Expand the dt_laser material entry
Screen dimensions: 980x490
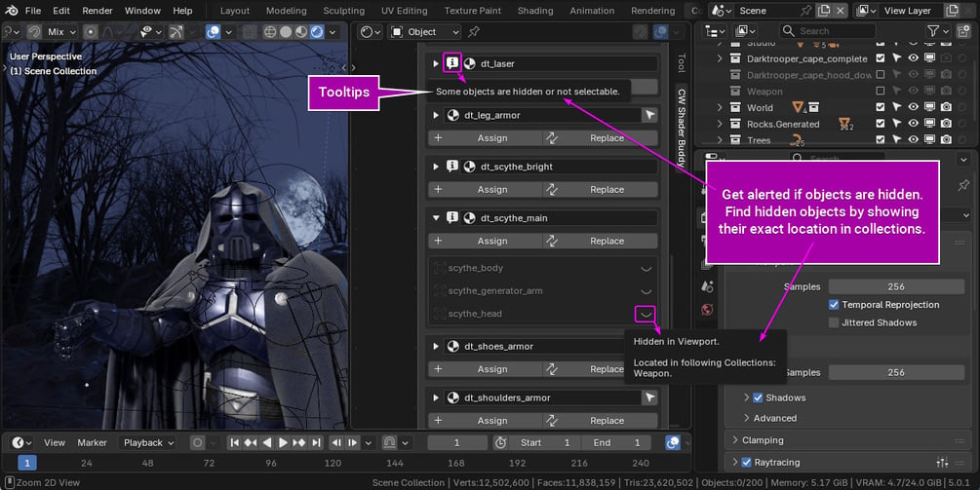point(436,63)
